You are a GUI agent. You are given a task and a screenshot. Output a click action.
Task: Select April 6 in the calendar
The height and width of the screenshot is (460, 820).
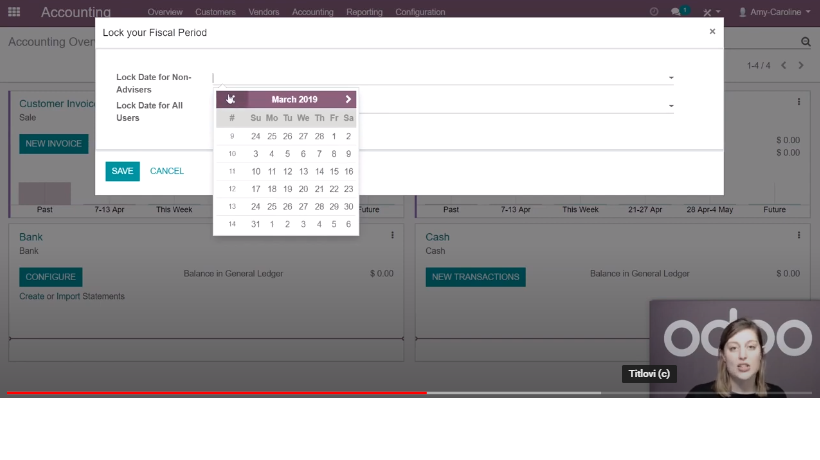pyautogui.click(x=348, y=224)
